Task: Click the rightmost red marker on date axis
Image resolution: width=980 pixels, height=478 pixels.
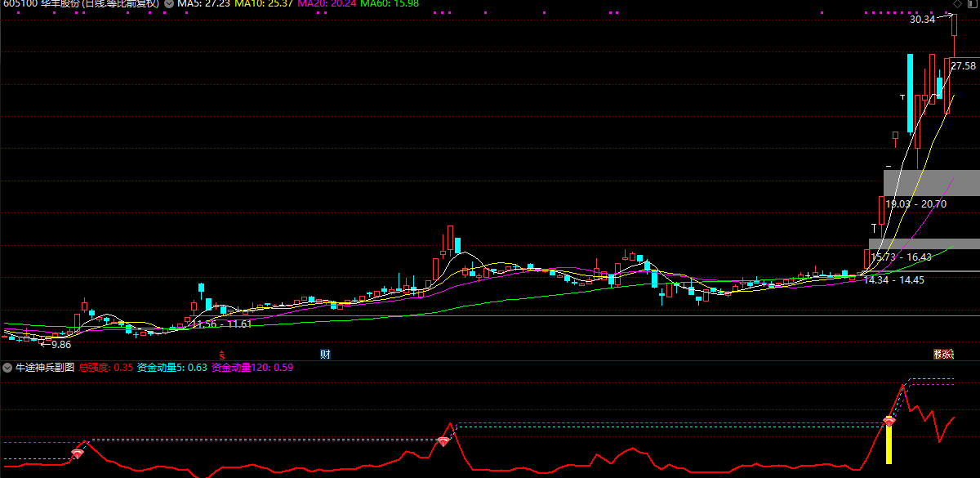Action: click(x=943, y=355)
